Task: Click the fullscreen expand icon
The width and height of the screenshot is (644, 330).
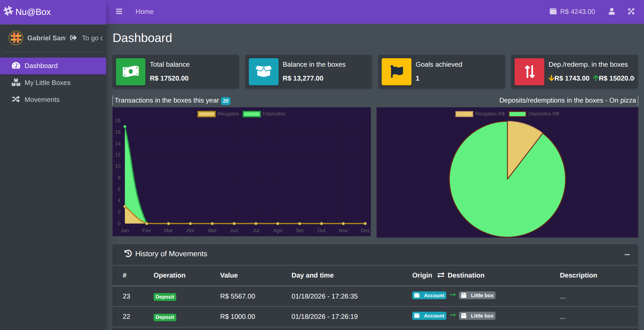Action: pos(631,12)
